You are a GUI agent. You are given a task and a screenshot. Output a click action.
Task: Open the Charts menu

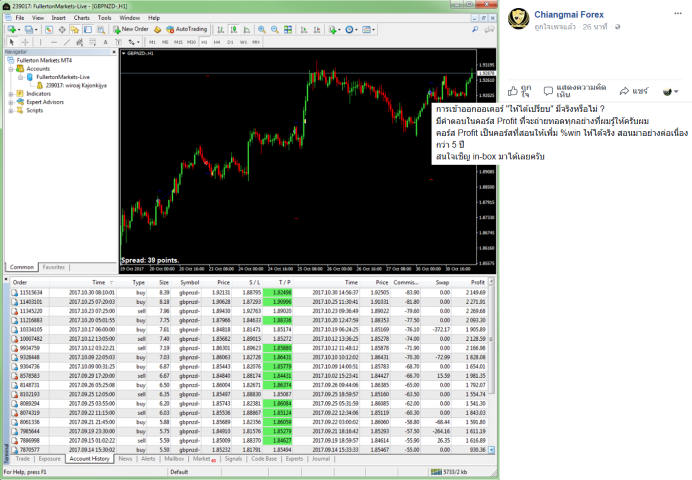tap(82, 18)
